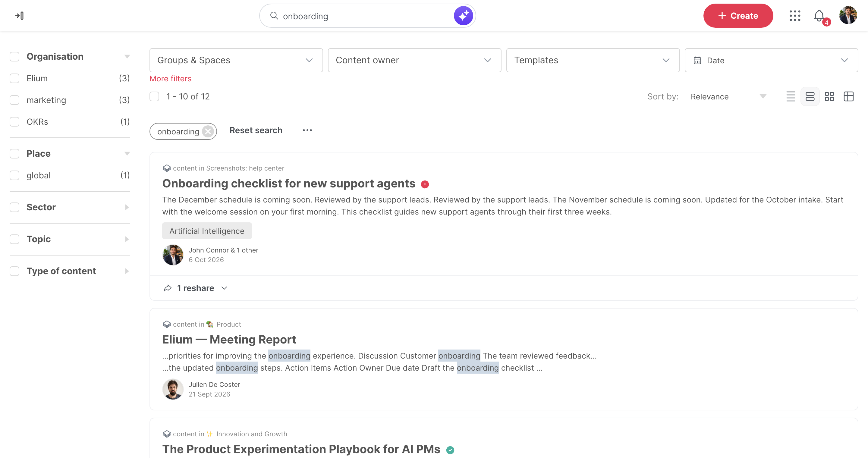The height and width of the screenshot is (458, 868).
Task: Click the 21 Sept 2026 date
Action: pyautogui.click(x=209, y=394)
